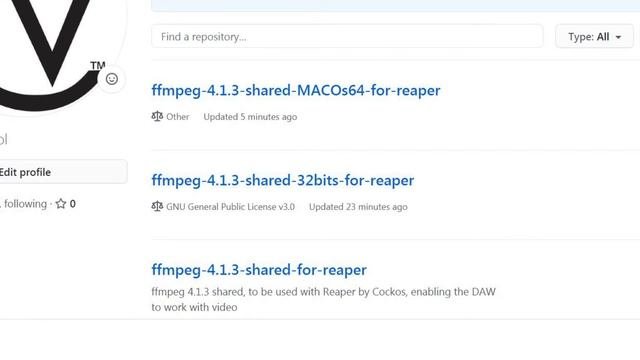Click the Updated 23 minutes ago timestamp
The image size is (640, 360).
pos(358,207)
